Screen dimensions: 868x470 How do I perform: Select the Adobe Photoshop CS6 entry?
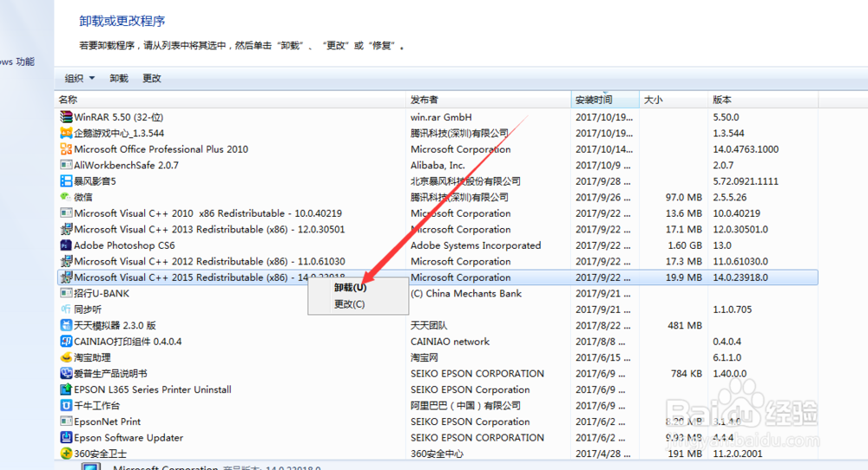click(124, 245)
